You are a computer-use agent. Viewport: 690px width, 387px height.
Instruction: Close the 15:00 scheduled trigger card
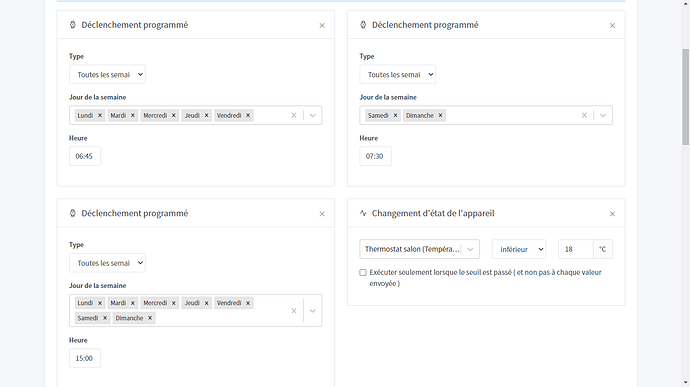[x=322, y=214]
